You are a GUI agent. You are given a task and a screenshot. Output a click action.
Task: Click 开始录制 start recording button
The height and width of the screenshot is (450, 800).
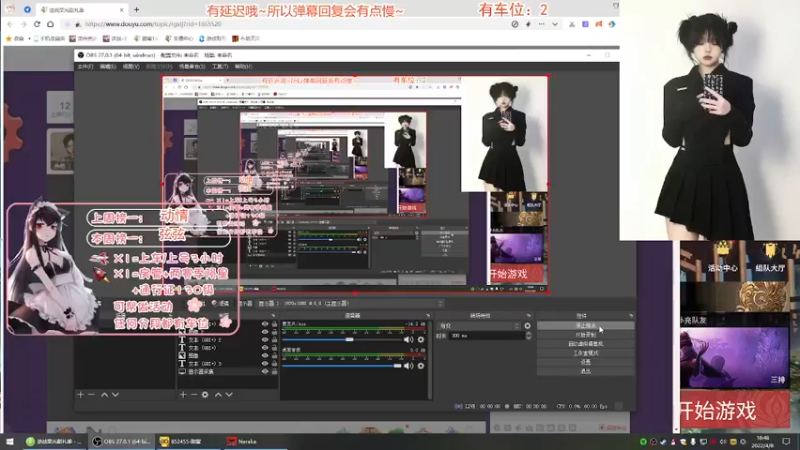[x=585, y=335]
